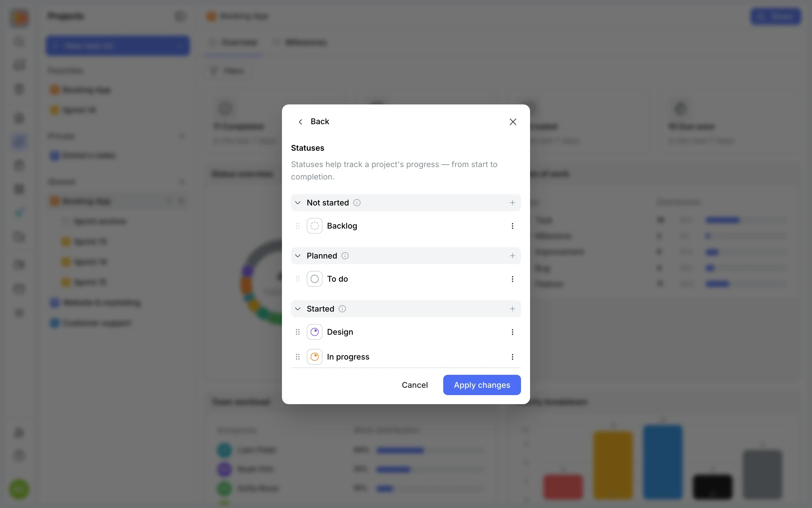Grab the Design row drag handle
Viewport: 812px width, 508px height.
coord(298,332)
